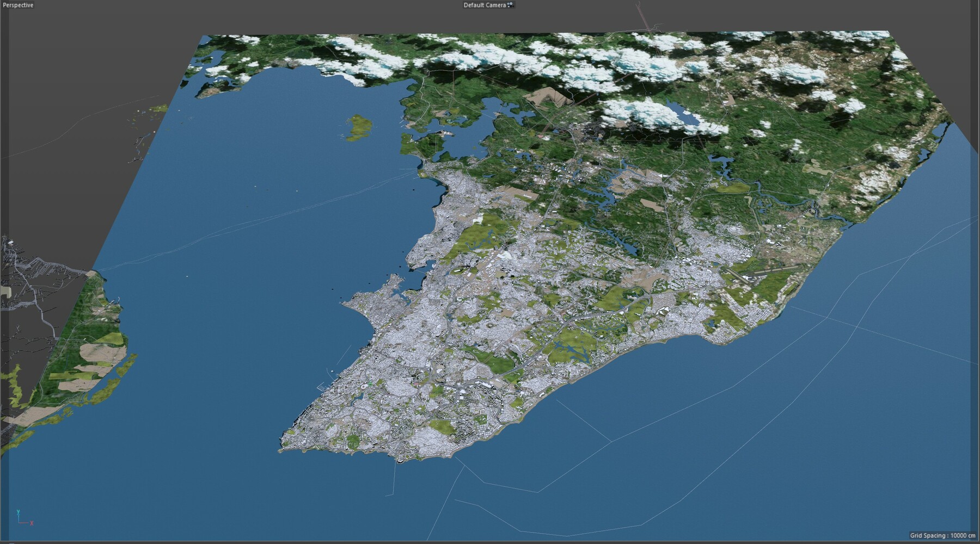Click the XY axis indicator in the viewport

coord(24,517)
